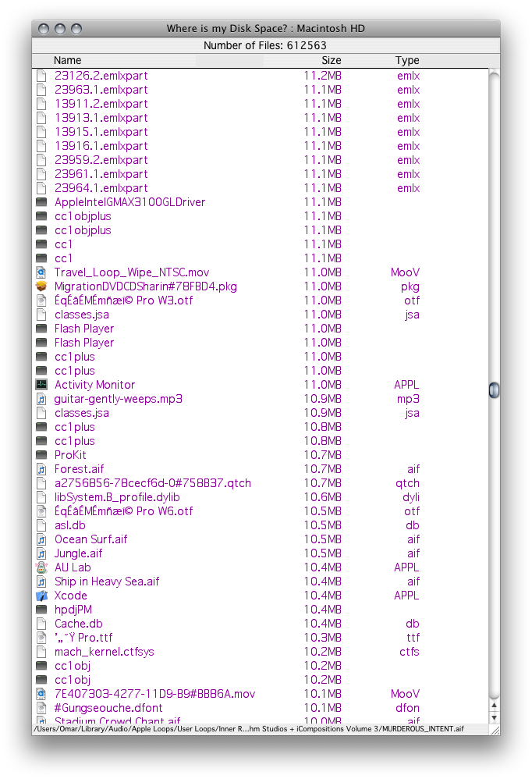Click the file path in the status bar
532x779 pixels.
(249, 729)
